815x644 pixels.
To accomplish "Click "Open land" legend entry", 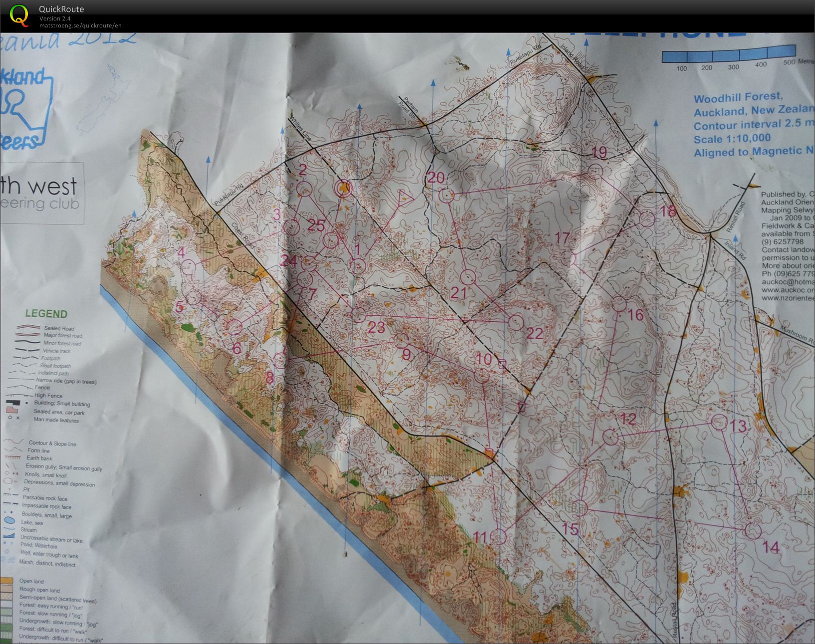I will point(31,581).
